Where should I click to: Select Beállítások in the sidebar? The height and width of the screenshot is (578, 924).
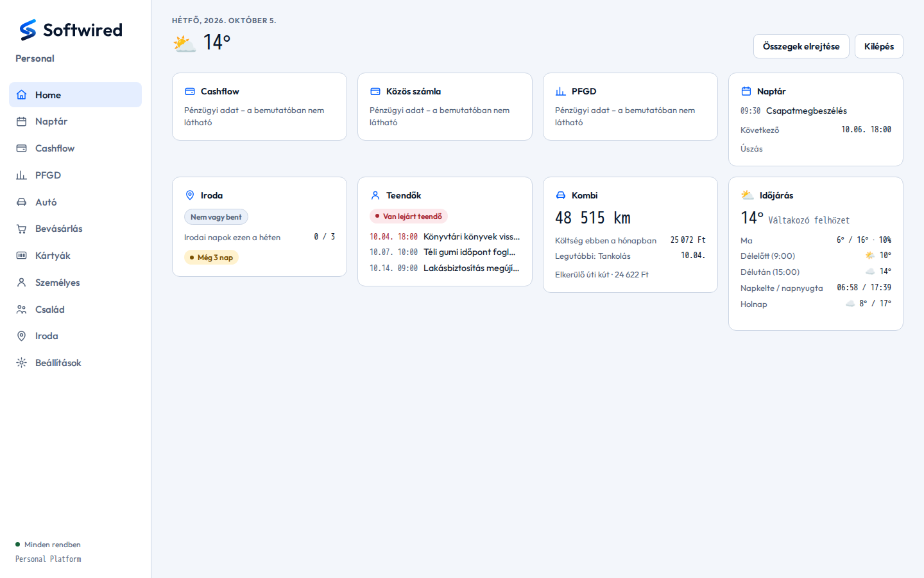(75, 363)
